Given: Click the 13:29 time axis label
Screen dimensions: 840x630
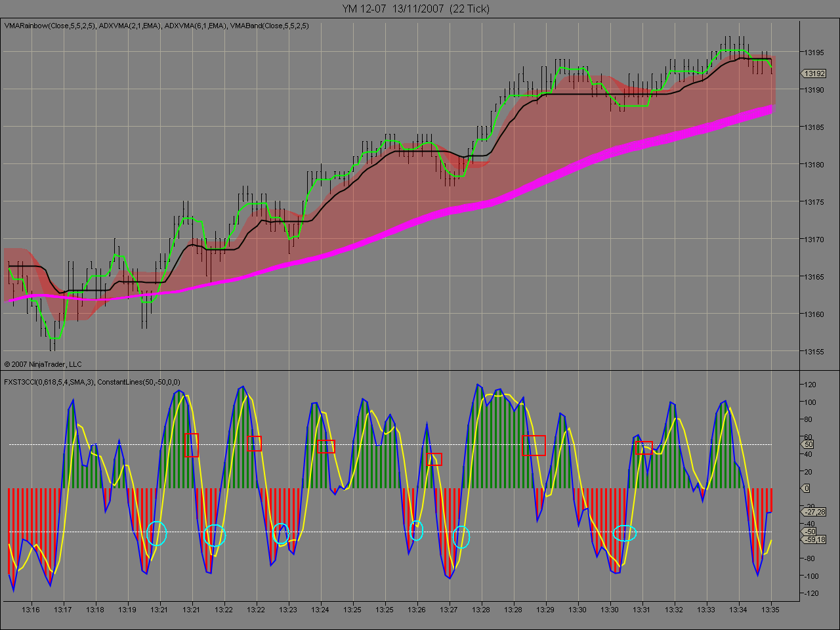Looking at the screenshot, I should [x=545, y=610].
